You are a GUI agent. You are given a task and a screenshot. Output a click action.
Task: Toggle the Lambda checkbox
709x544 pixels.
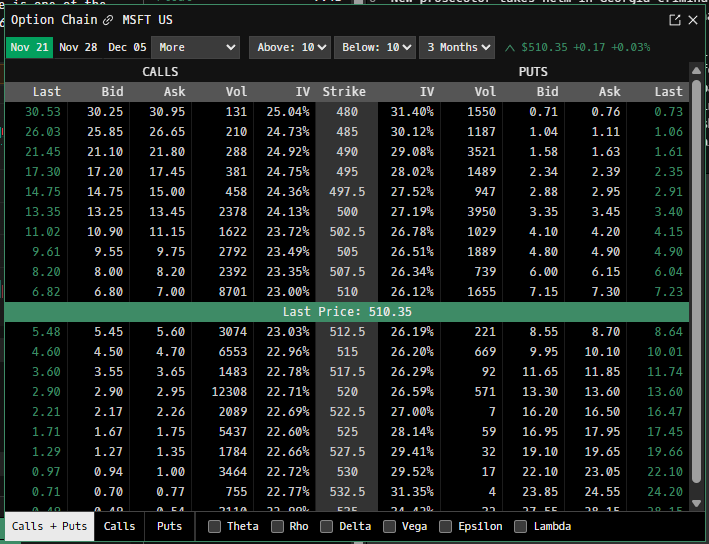(x=521, y=526)
